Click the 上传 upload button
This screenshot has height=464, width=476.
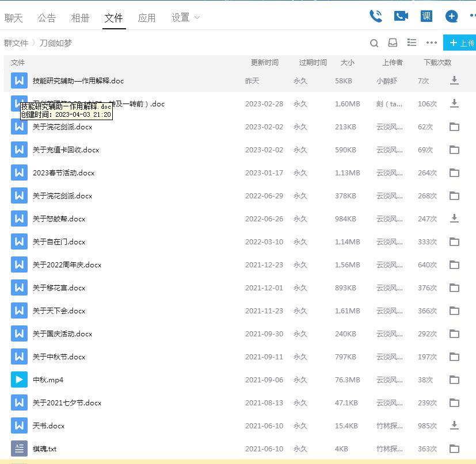[460, 43]
